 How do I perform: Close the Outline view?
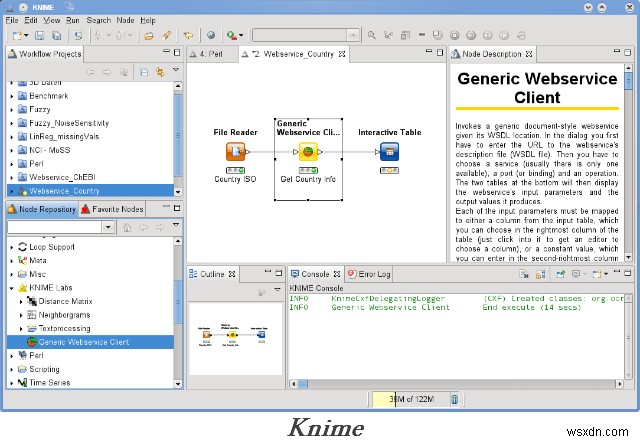point(232,274)
